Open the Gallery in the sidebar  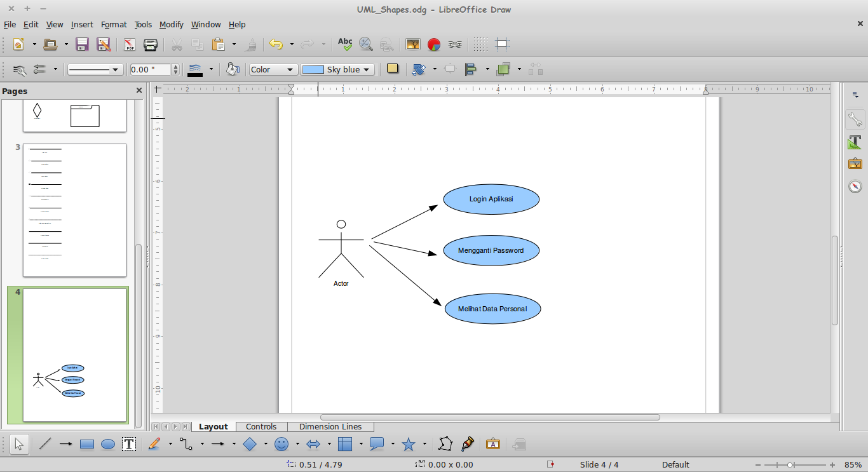tap(855, 163)
